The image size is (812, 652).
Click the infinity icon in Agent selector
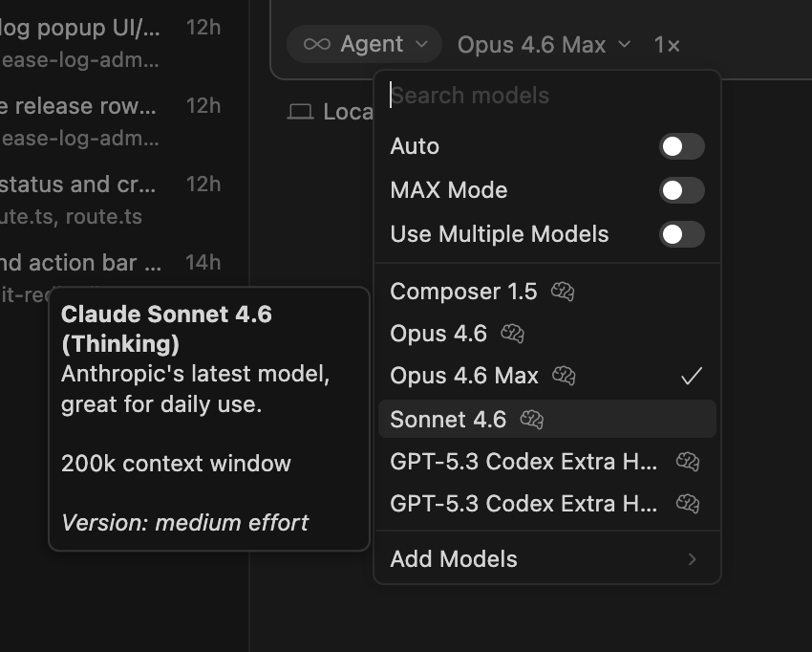[316, 44]
